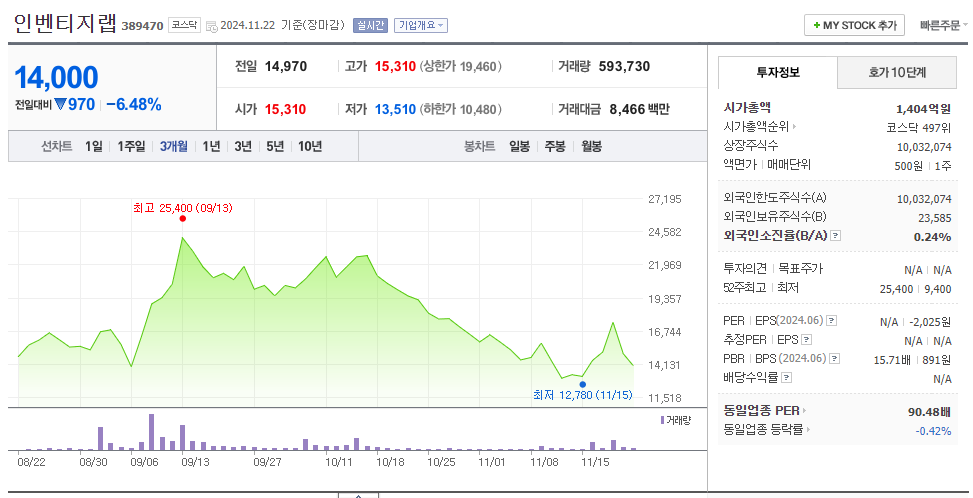This screenshot has width=973, height=498.
Task: Switch to the 투자정보 tab
Action: coord(778,73)
